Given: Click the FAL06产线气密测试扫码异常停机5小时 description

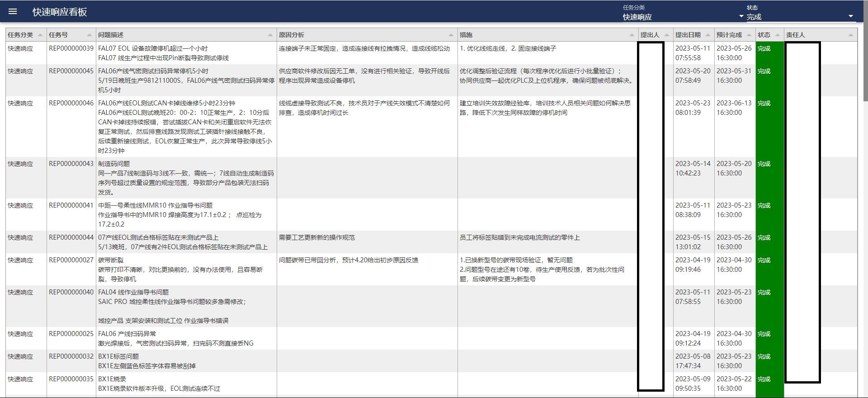Looking at the screenshot, I should click(186, 81).
